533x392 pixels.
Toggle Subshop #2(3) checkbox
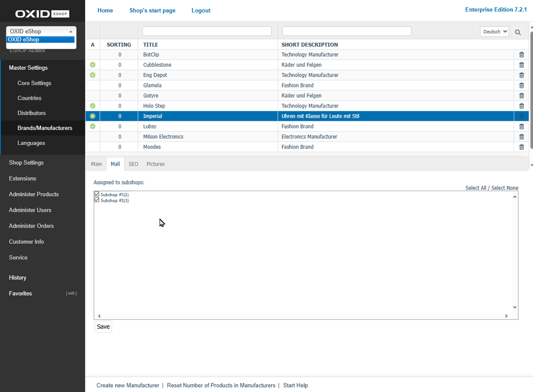(x=97, y=200)
